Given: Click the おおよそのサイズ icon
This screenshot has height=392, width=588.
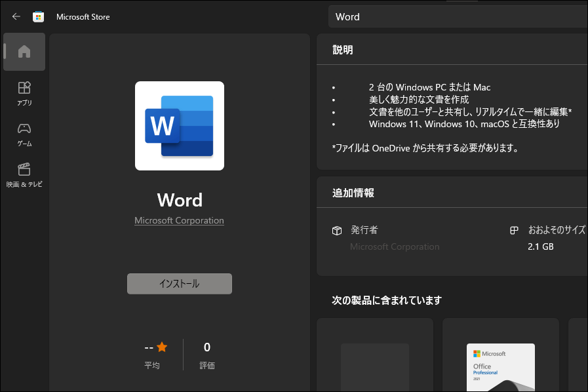Looking at the screenshot, I should click(x=514, y=230).
